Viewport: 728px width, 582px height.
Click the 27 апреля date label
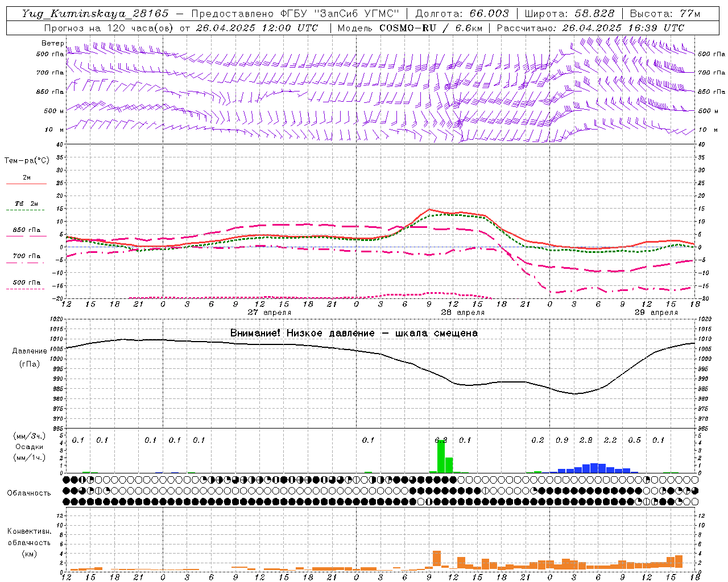(x=269, y=313)
